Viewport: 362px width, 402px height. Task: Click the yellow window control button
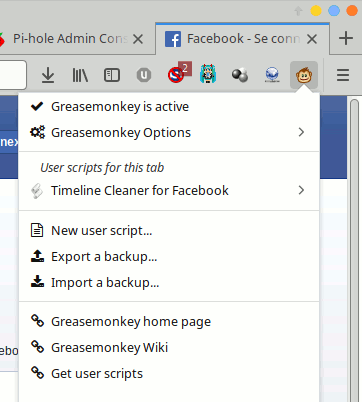[x=316, y=11]
